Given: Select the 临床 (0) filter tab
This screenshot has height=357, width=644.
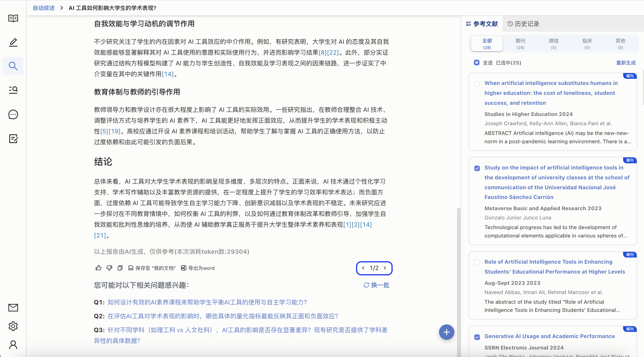Looking at the screenshot, I should pos(587,44).
